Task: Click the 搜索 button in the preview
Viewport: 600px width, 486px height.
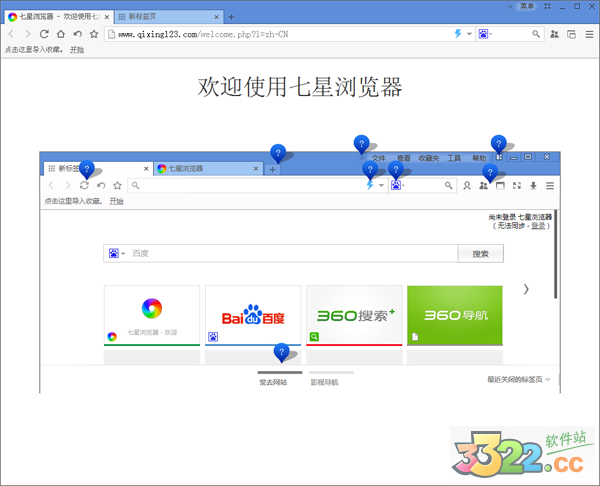Action: tap(480, 254)
